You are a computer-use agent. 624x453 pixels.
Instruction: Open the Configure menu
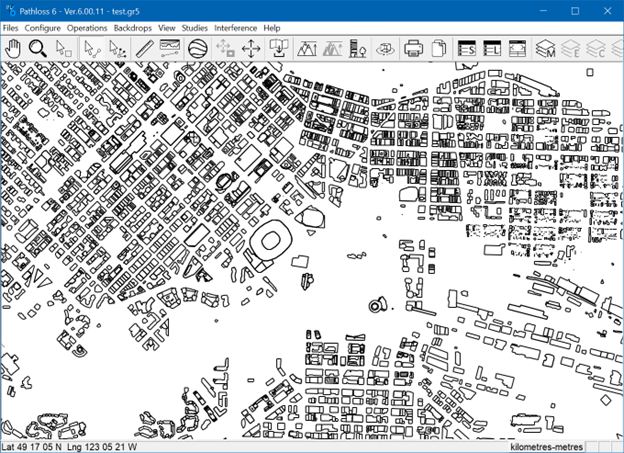pyautogui.click(x=43, y=28)
